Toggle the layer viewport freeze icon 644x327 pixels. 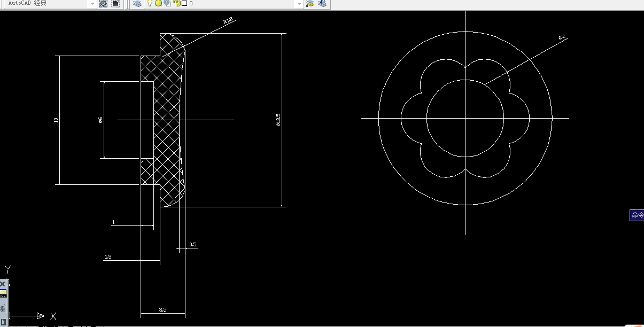click(167, 3)
